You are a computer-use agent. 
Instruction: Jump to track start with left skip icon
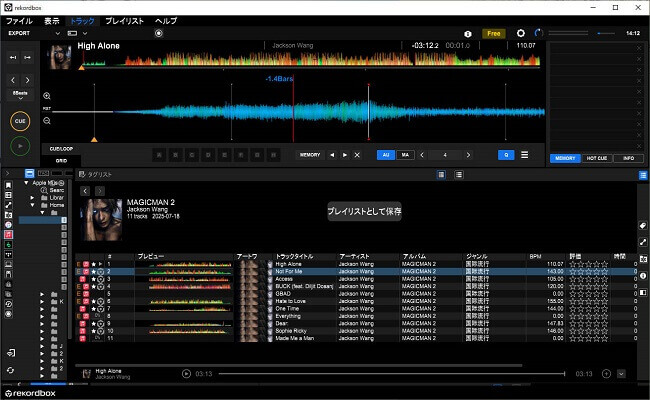[x=13, y=57]
